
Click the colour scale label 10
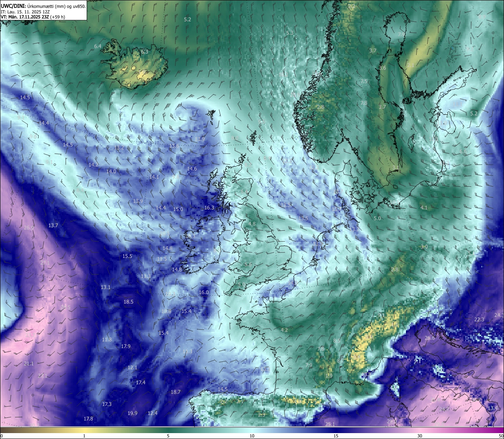click(252, 436)
